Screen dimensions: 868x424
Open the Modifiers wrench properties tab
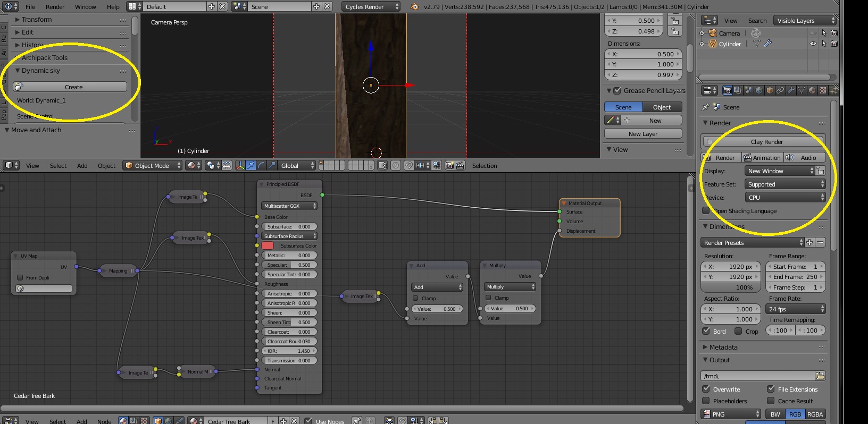pos(791,90)
